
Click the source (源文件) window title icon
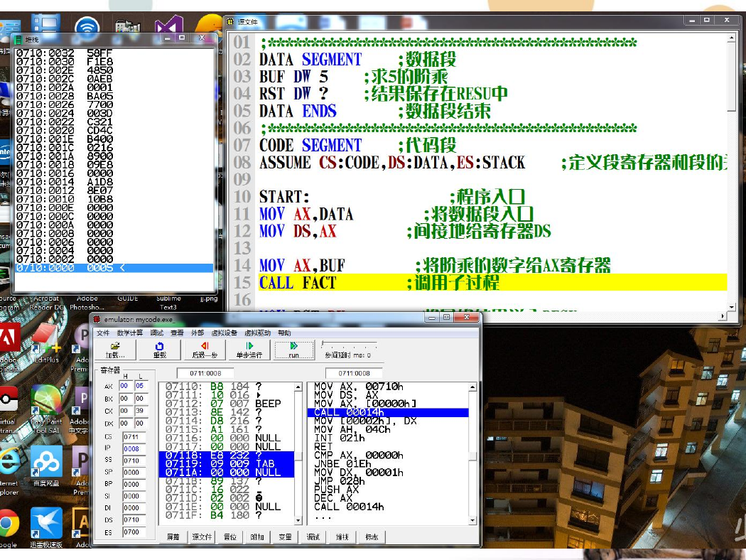coord(231,21)
